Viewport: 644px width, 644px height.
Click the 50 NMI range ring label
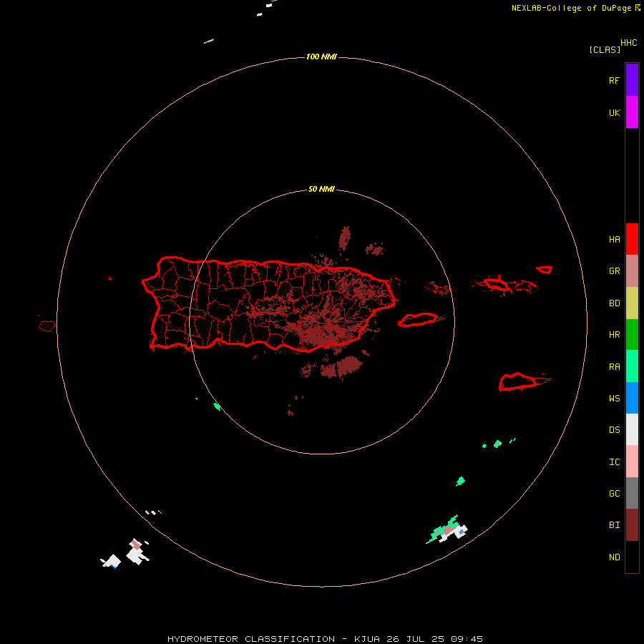[321, 189]
